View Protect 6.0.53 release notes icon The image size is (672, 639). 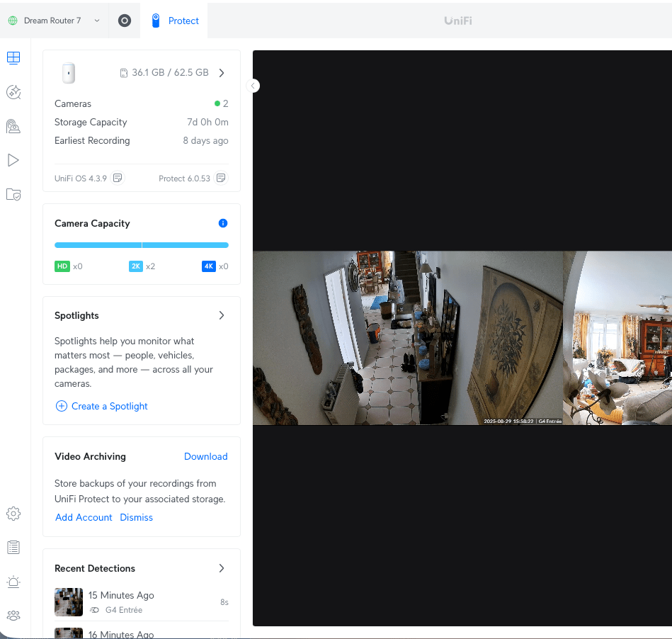coord(221,178)
